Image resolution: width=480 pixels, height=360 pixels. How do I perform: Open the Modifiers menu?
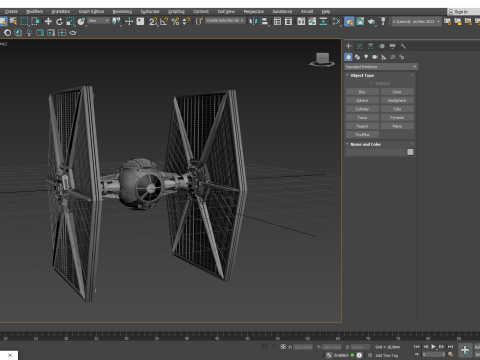click(35, 12)
